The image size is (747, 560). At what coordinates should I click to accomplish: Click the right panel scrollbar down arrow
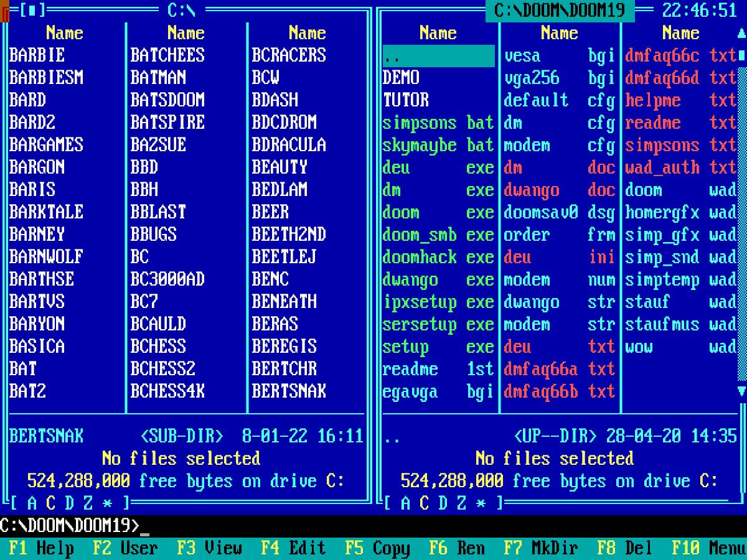click(741, 391)
